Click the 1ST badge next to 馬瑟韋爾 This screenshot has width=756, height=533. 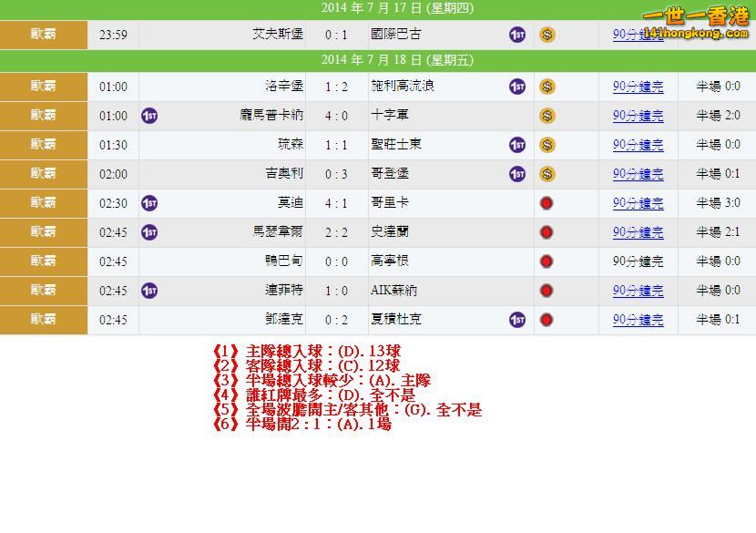click(150, 232)
